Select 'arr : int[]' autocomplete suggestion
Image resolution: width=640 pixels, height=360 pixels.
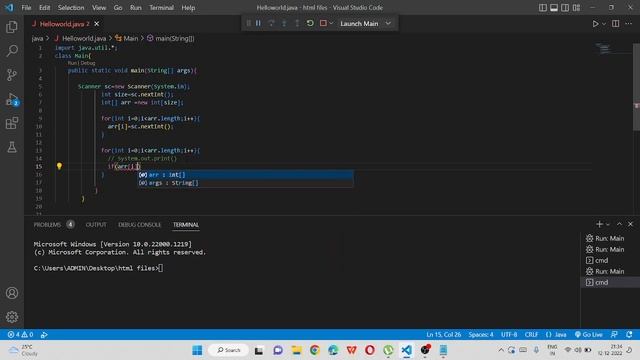click(x=245, y=175)
